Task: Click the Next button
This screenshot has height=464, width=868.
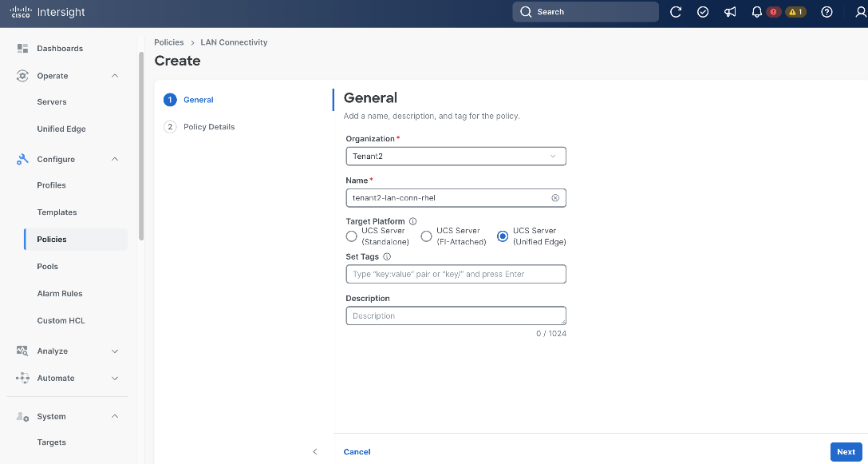Action: point(846,452)
